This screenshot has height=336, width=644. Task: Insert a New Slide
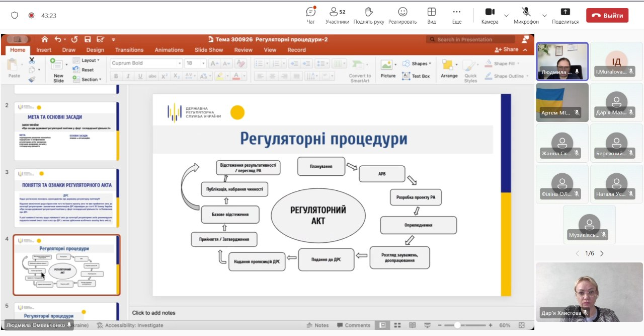58,70
